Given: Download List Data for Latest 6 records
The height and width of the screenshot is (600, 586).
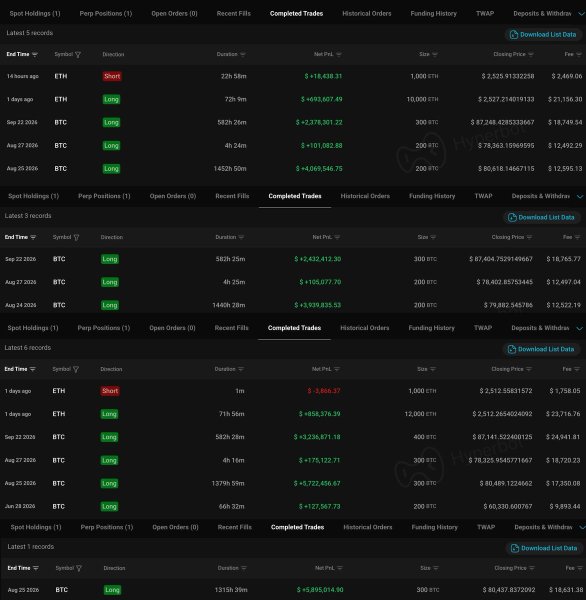Looking at the screenshot, I should [541, 349].
